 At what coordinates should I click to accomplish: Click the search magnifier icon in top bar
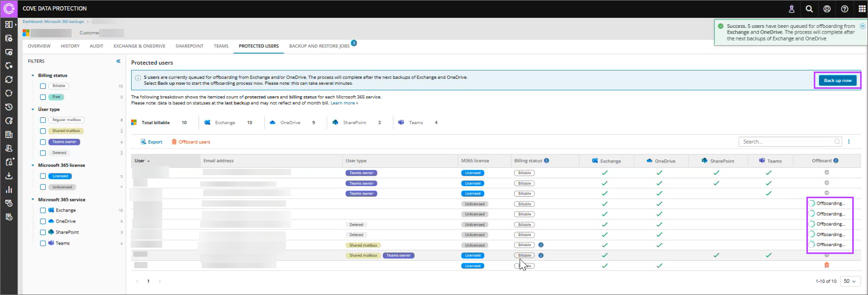pos(809,9)
